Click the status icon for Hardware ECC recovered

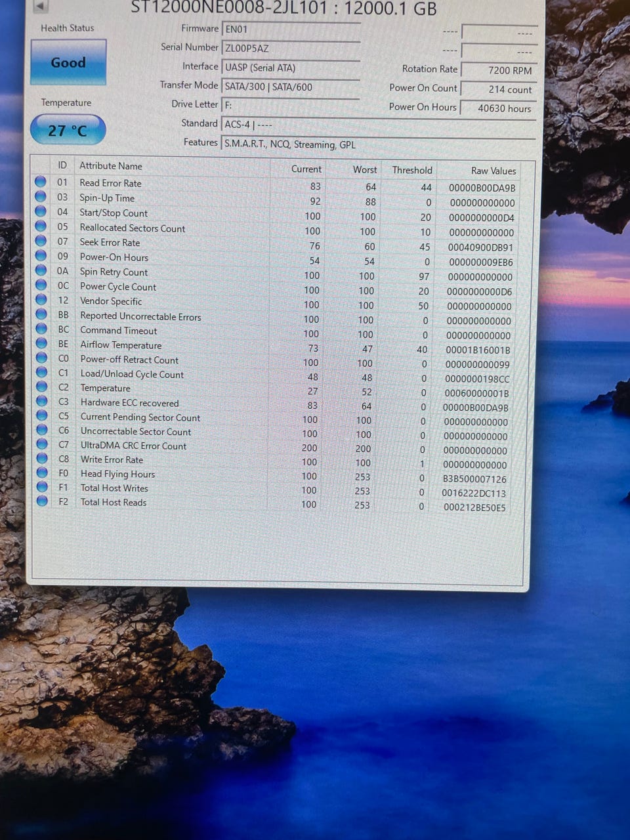[41, 400]
